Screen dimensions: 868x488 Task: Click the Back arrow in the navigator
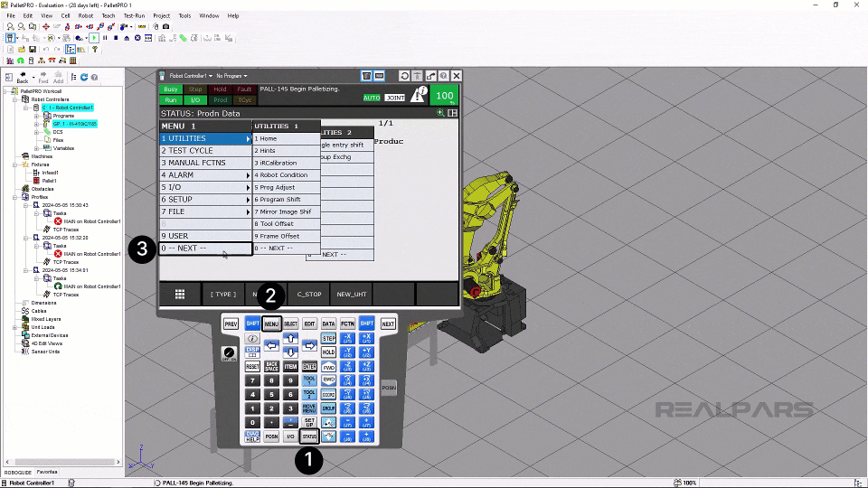tap(23, 77)
